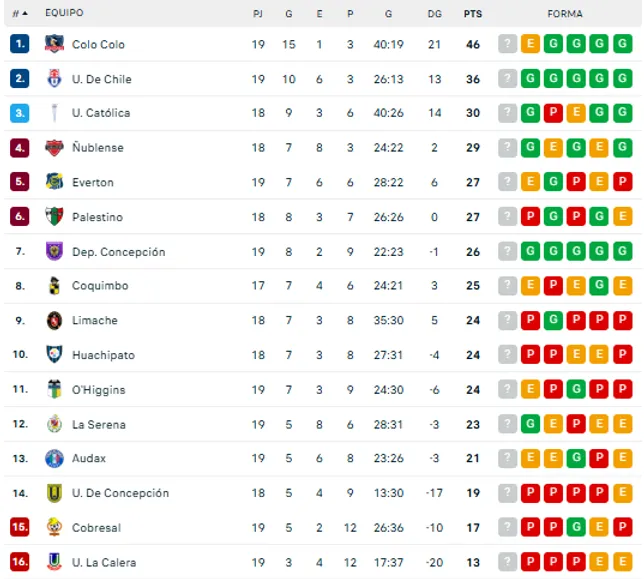
Task: Open the U. Católica team link
Action: [x=101, y=113]
